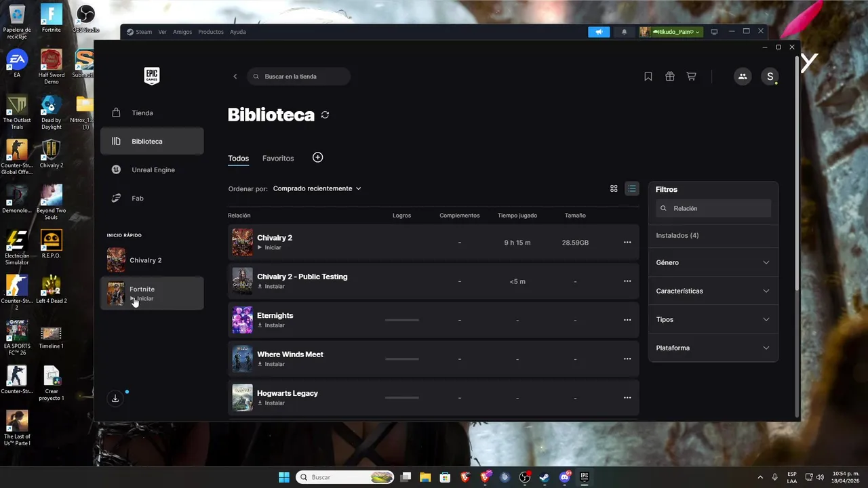Viewport: 868px width, 488px height.
Task: Click the Eternights achievements progress bar
Action: coord(402,320)
